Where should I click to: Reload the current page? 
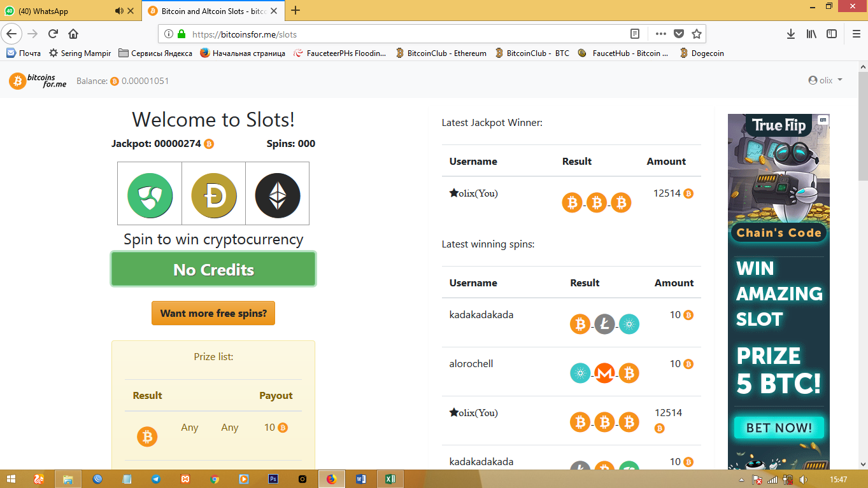coord(53,34)
